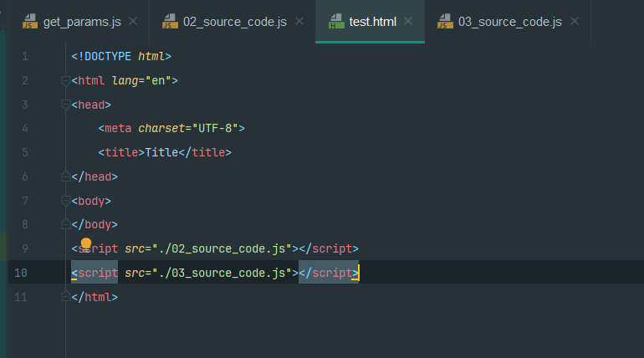Close the 02_source_code.js tab
644x358 pixels.
299,21
